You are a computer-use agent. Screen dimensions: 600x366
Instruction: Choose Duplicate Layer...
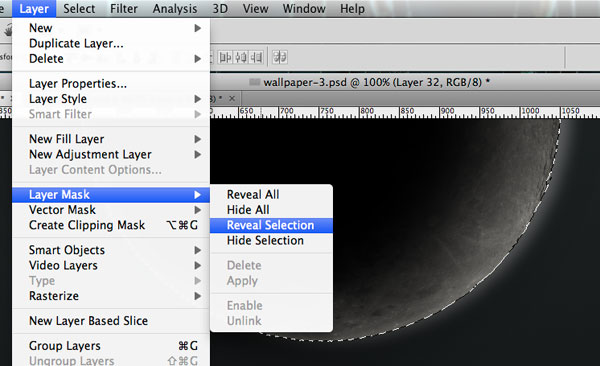click(111, 43)
